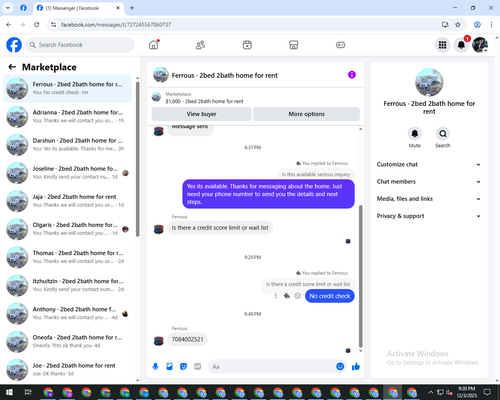
Task: Click the browser address bar URL
Action: [116, 25]
